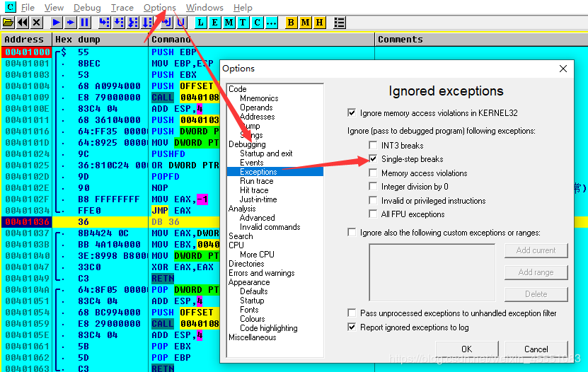Select Just-in-time in options tree
Viewport: 588px width, 372px height.
coord(258,199)
